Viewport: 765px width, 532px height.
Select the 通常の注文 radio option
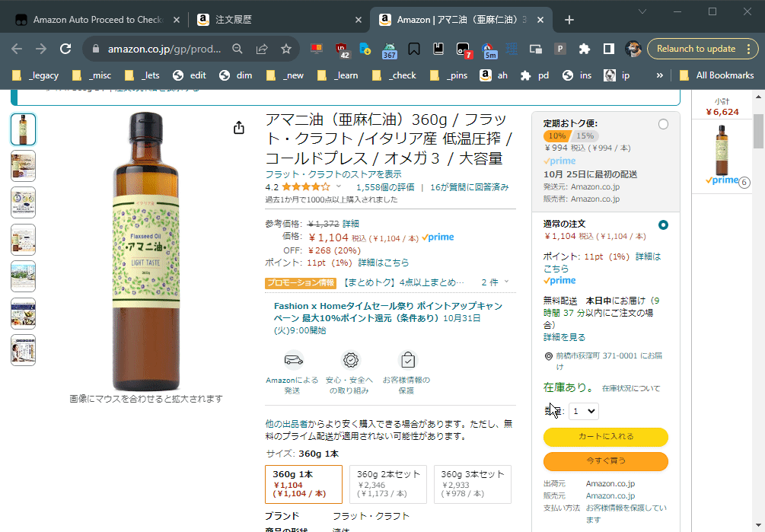(x=663, y=225)
